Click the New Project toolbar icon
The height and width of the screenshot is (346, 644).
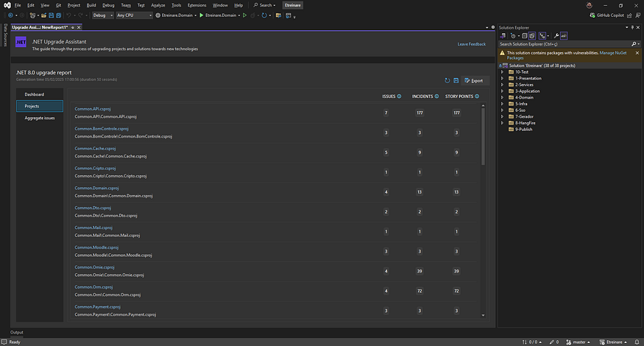point(32,15)
